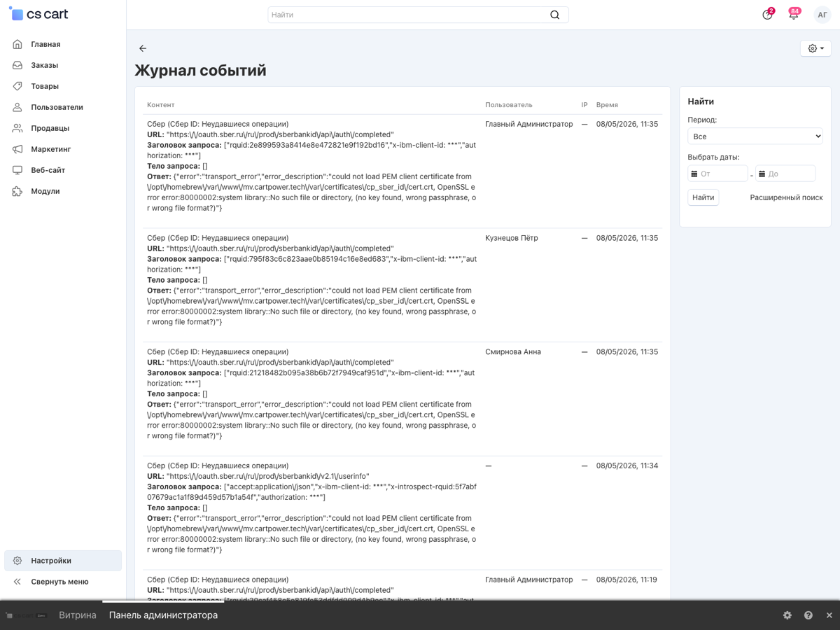This screenshot has width=840, height=630.
Task: Open help center with badge 2
Action: coord(768,15)
